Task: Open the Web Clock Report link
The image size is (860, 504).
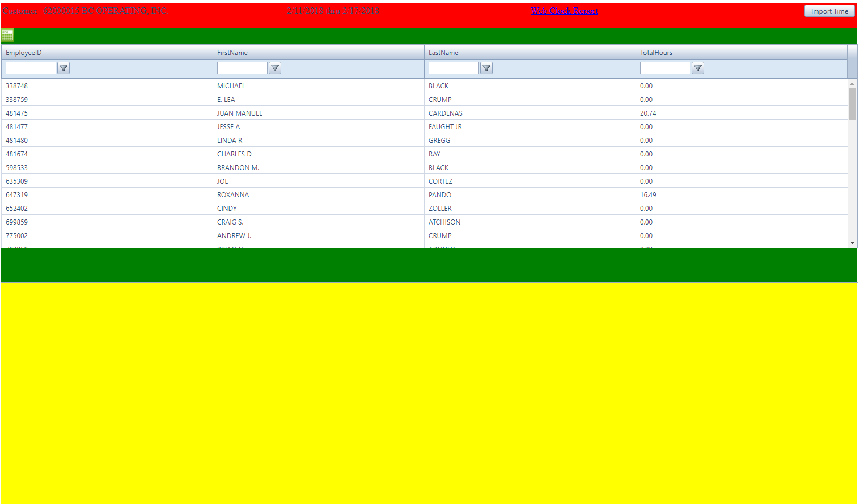Action: (565, 11)
